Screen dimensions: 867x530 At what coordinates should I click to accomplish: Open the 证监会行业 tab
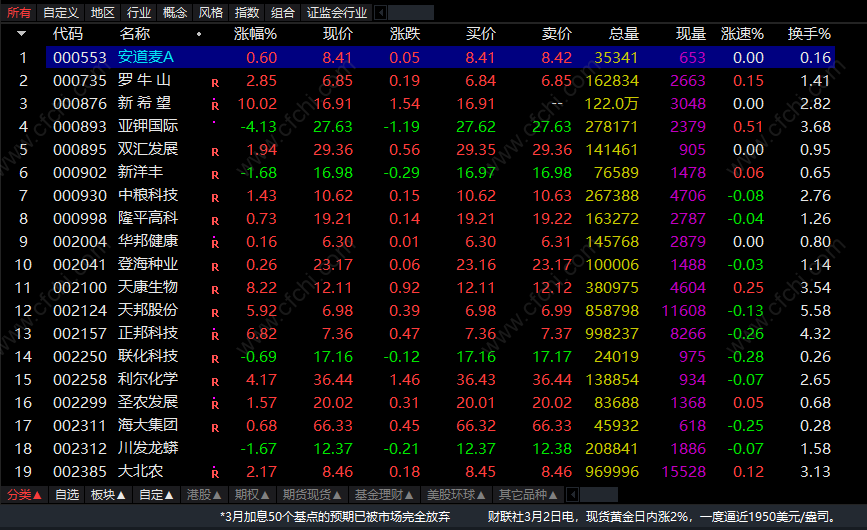[337, 12]
